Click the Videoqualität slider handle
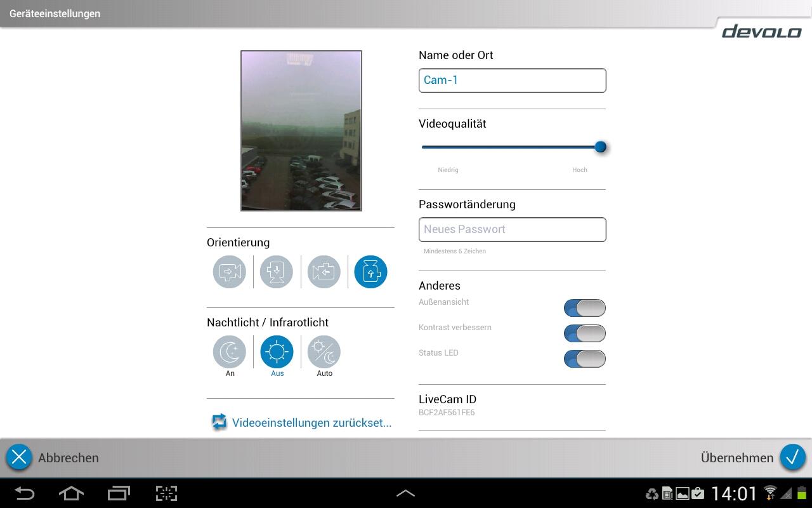The image size is (812, 508). (600, 147)
